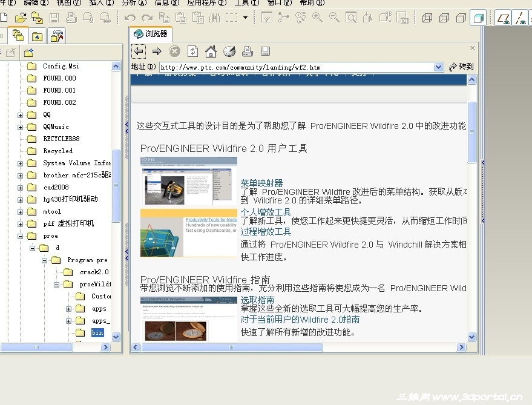Open the folder browser navigator tab

click(18, 35)
